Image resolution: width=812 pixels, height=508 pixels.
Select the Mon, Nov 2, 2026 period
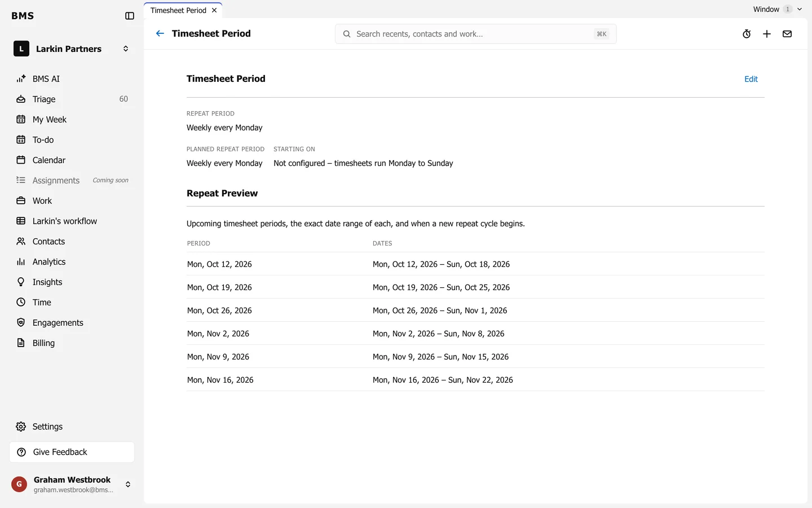pos(218,334)
